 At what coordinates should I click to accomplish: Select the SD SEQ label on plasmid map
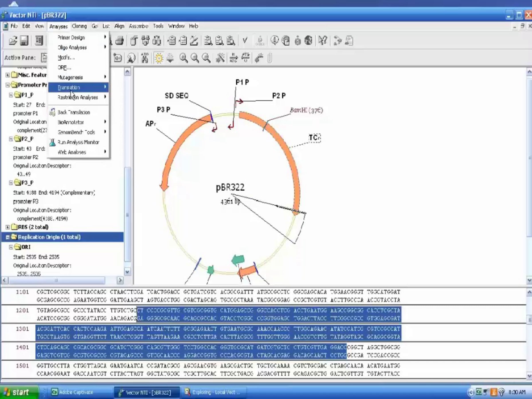176,96
